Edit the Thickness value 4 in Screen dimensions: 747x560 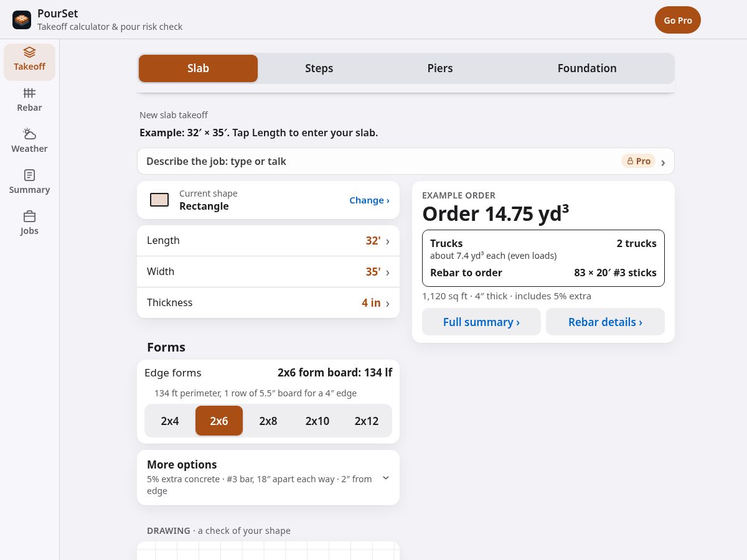(x=371, y=302)
